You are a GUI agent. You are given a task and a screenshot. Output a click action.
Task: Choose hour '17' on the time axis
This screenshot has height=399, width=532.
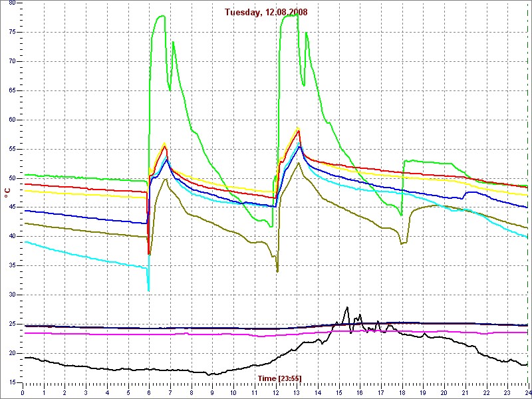coord(381,392)
